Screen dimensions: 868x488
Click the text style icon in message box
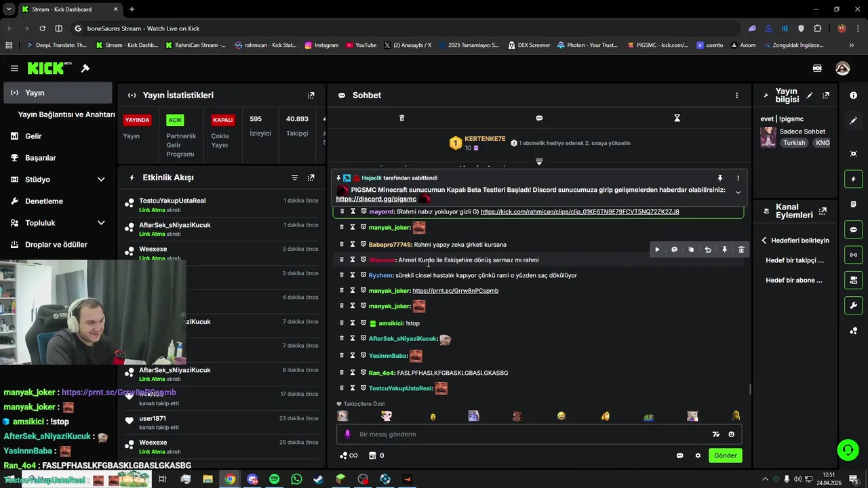point(715,434)
